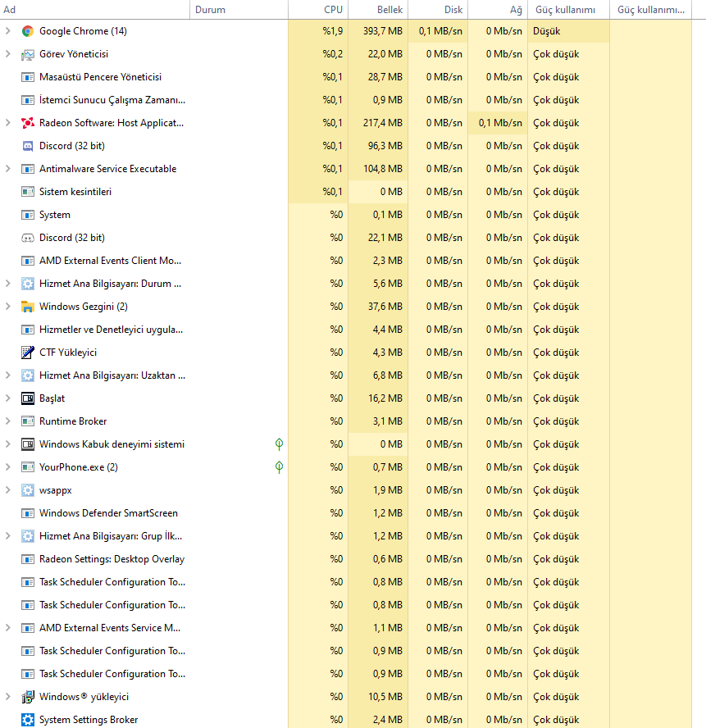Sort processes by the Ad column header

click(95, 10)
